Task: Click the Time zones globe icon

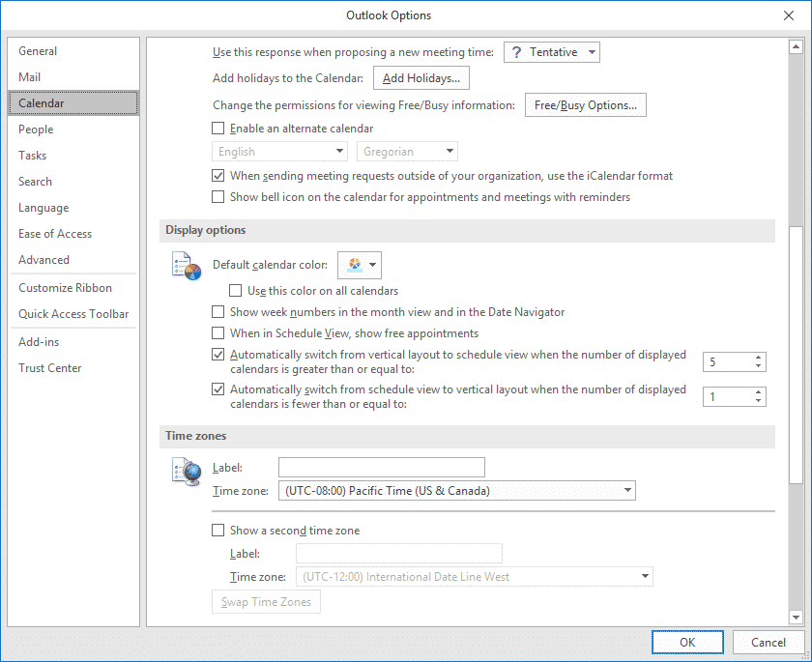Action: [186, 472]
